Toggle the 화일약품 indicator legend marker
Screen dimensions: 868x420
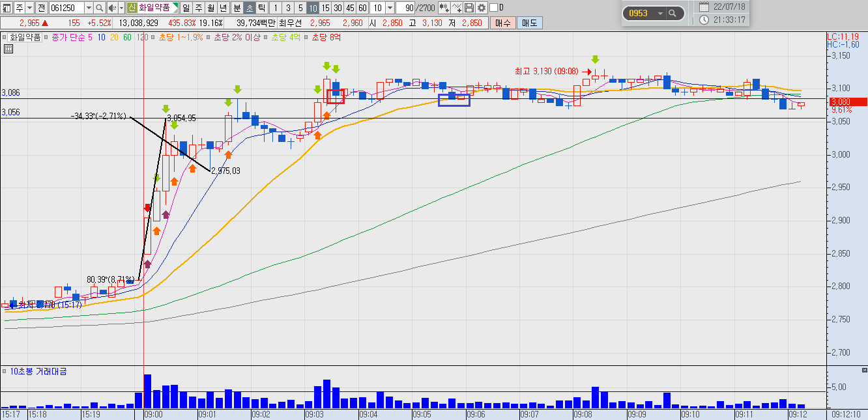click(5, 37)
